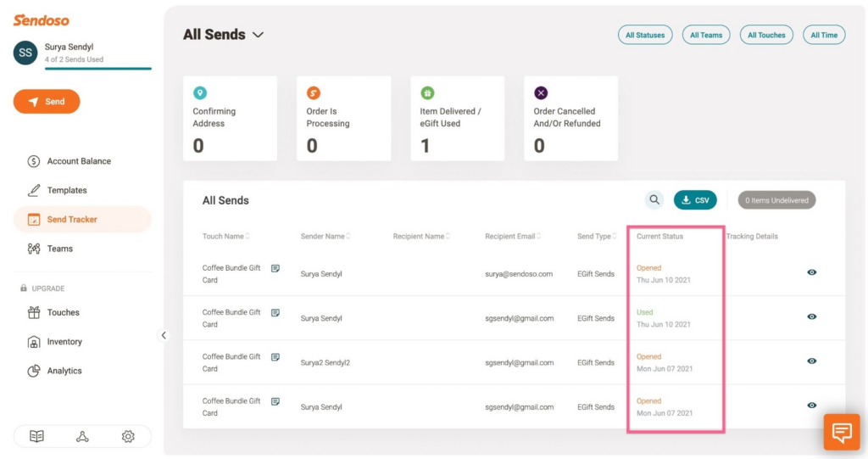Click the All Sends table heading
This screenshot has width=868, height=459.
(x=225, y=201)
